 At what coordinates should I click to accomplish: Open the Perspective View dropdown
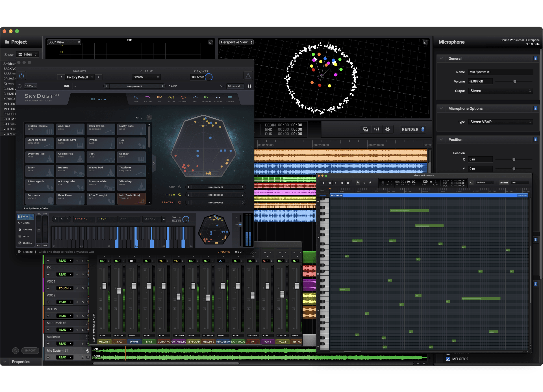[x=236, y=42]
